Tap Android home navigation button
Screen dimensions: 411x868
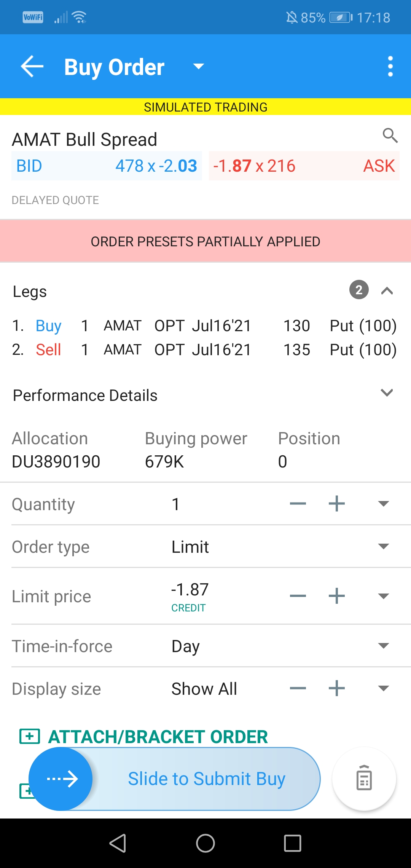pos(205,843)
